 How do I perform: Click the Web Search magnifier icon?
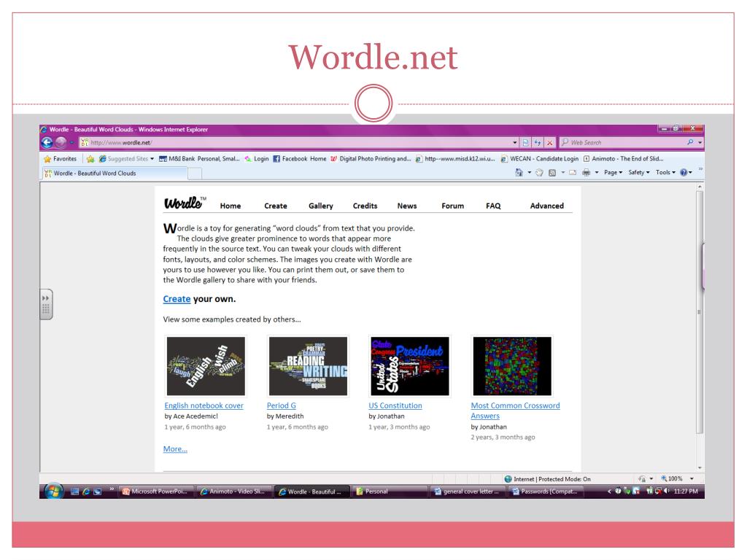690,142
